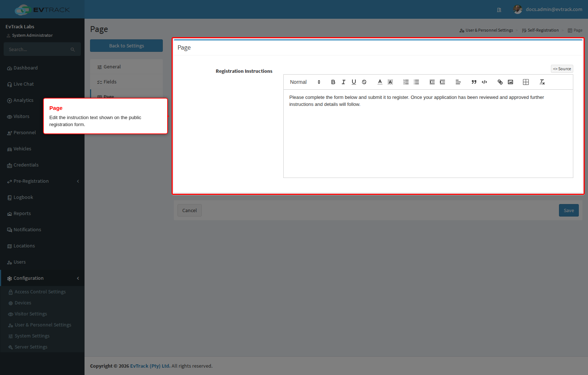Open the Dashboard from the sidebar
This screenshot has width=588, height=375.
point(42,68)
